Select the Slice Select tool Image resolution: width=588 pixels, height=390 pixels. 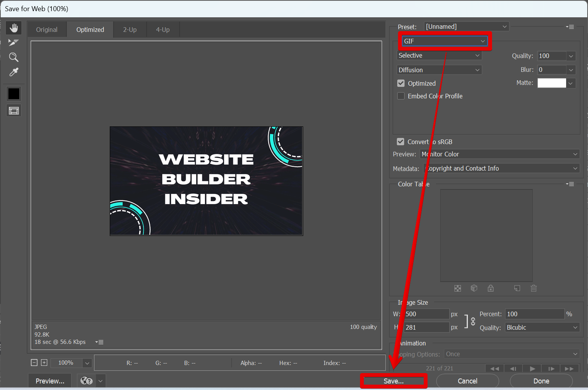coord(14,43)
